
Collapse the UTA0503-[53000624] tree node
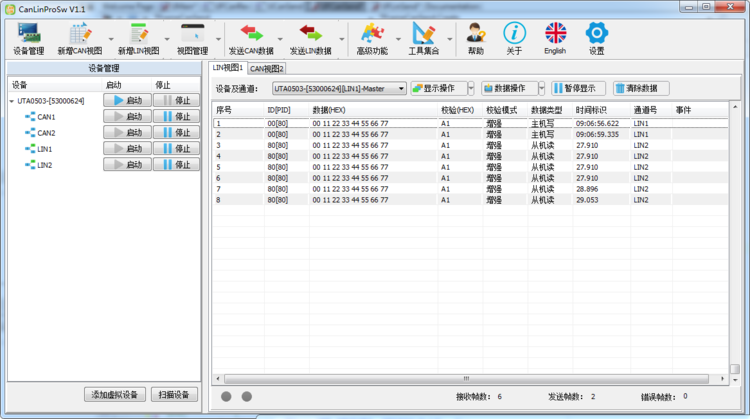pos(11,101)
